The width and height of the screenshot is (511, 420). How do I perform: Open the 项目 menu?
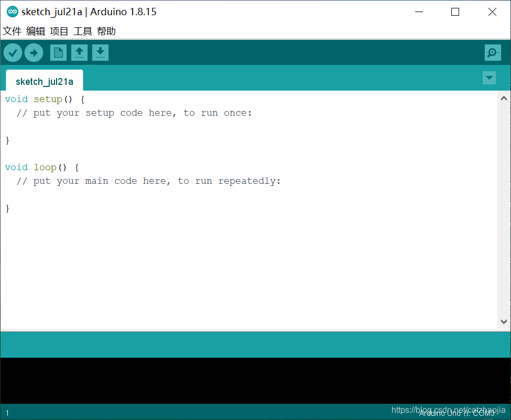pyautogui.click(x=59, y=31)
